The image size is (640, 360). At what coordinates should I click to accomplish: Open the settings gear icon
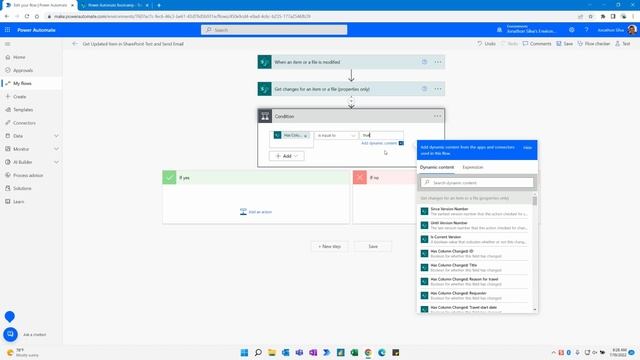(571, 30)
